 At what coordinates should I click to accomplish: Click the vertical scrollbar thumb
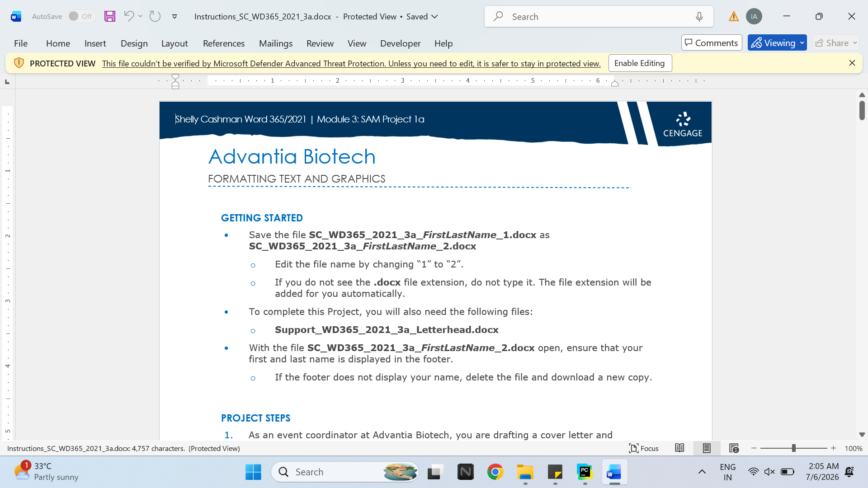[x=862, y=110]
